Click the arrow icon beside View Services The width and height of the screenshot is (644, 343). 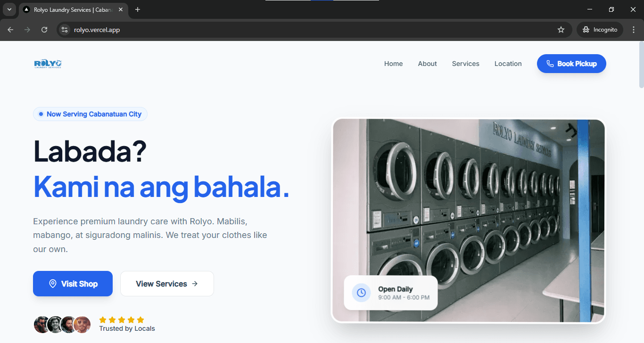click(x=195, y=284)
